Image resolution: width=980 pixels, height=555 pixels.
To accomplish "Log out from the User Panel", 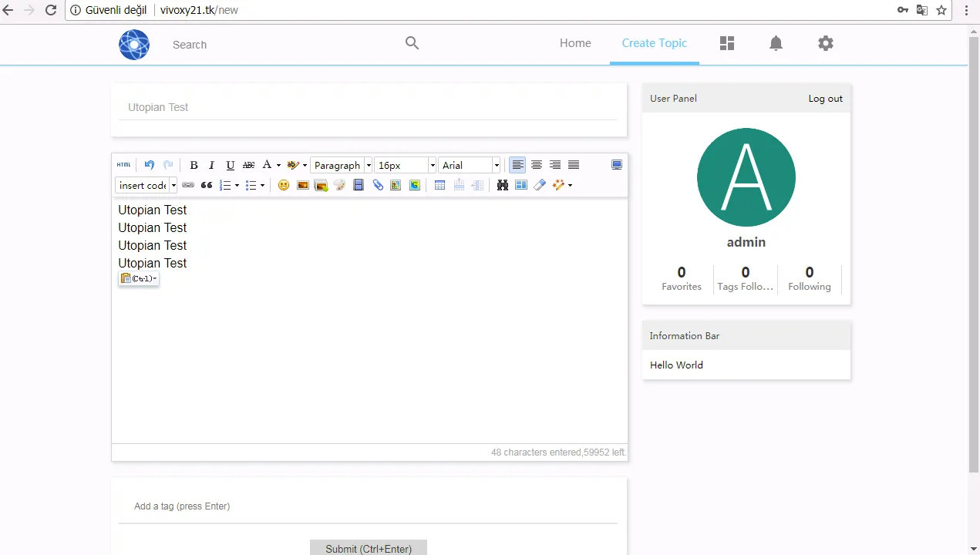I will [x=825, y=99].
